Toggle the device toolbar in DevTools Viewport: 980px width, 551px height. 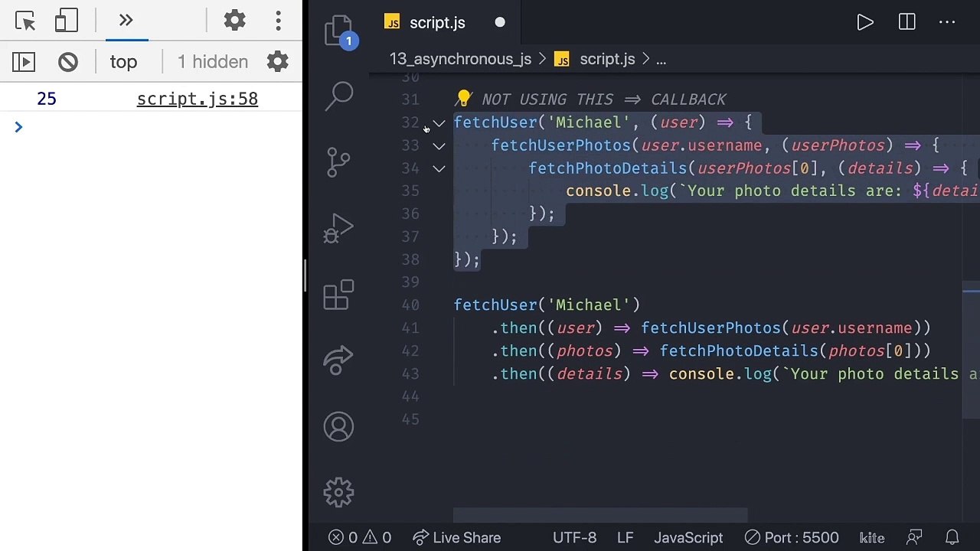pos(67,21)
